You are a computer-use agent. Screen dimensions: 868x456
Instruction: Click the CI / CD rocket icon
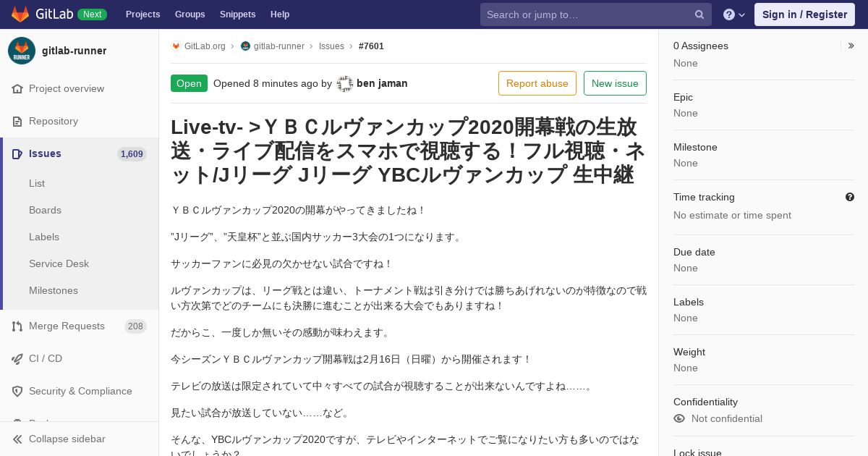[x=17, y=359]
